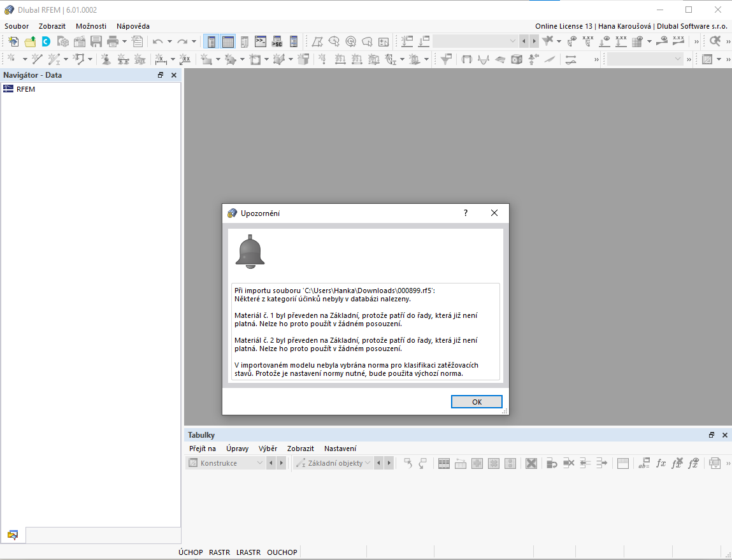Click the blue Dlubal Center icon
732x560 pixels.
[47, 41]
